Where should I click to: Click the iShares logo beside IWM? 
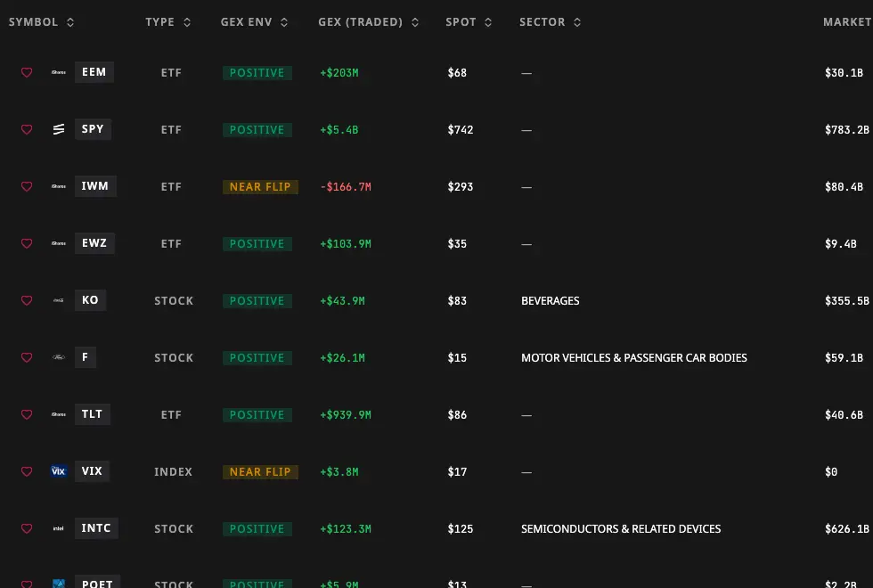[59, 186]
